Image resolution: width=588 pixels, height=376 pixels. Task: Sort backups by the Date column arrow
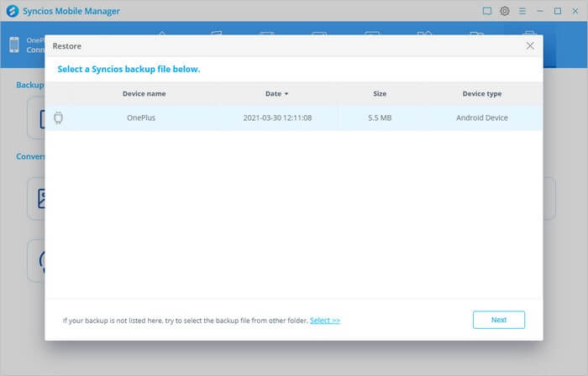pyautogui.click(x=286, y=94)
